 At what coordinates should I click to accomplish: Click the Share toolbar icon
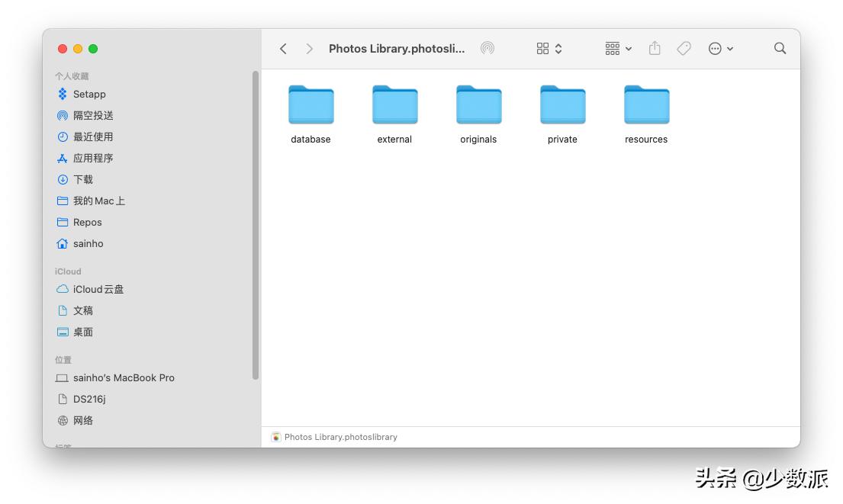(655, 48)
